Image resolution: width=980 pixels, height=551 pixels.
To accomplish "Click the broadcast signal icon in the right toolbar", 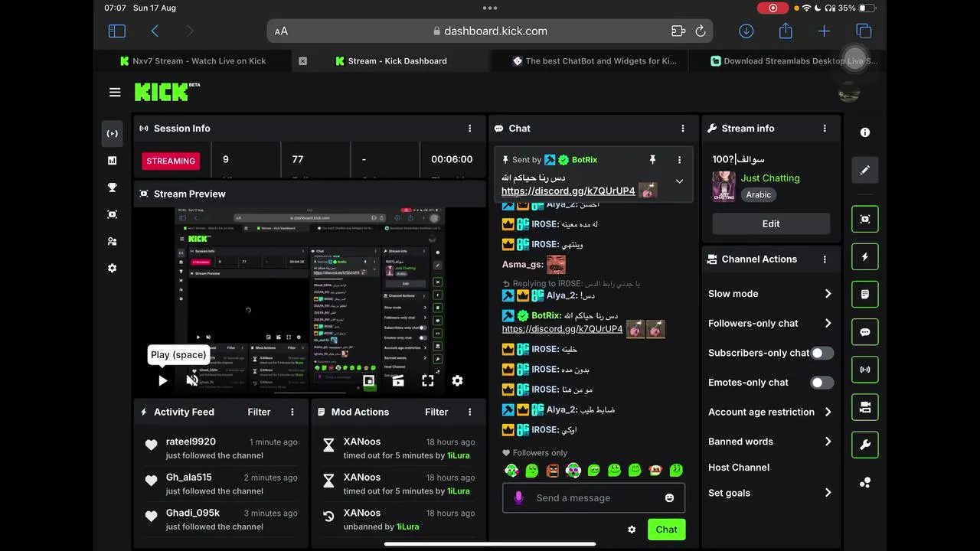I will pyautogui.click(x=865, y=370).
